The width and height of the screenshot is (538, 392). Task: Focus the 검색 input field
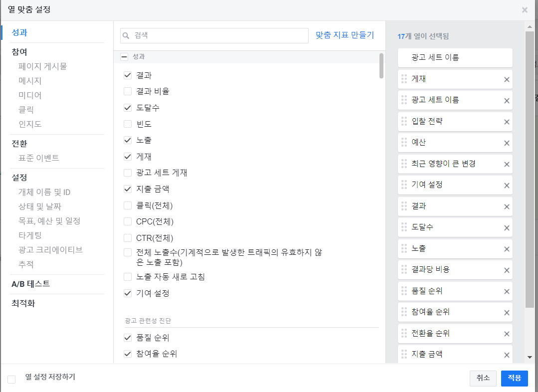click(214, 35)
